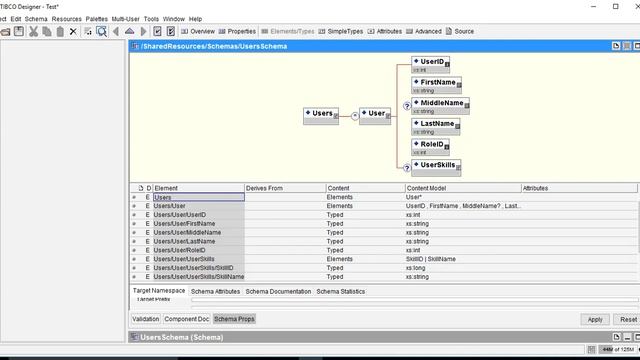640x360 pixels.
Task: Click the Reset button
Action: (628, 320)
